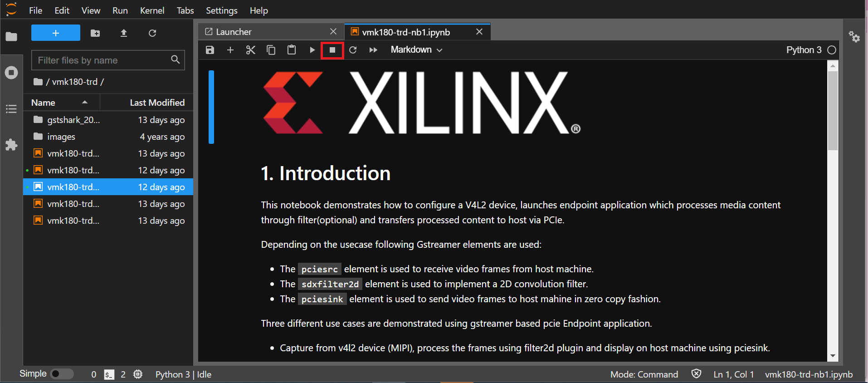Select the notebook modified 12 days ago with the green dot, not the highlighted one

pyautogui.click(x=108, y=170)
